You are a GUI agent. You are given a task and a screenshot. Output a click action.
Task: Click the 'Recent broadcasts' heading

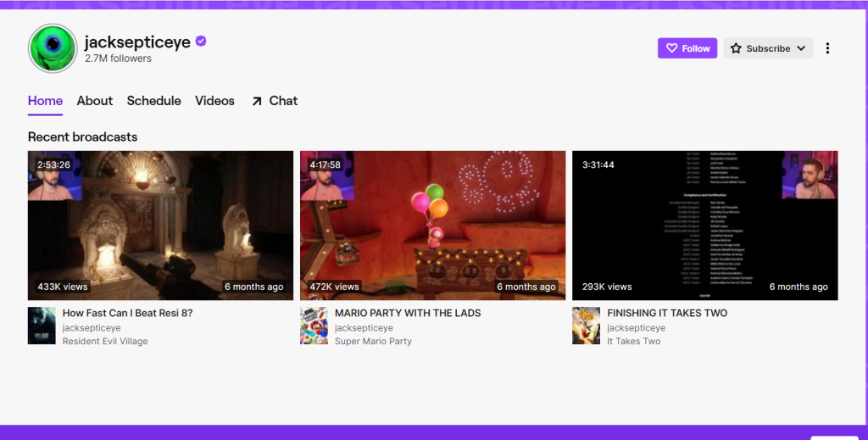(x=82, y=136)
